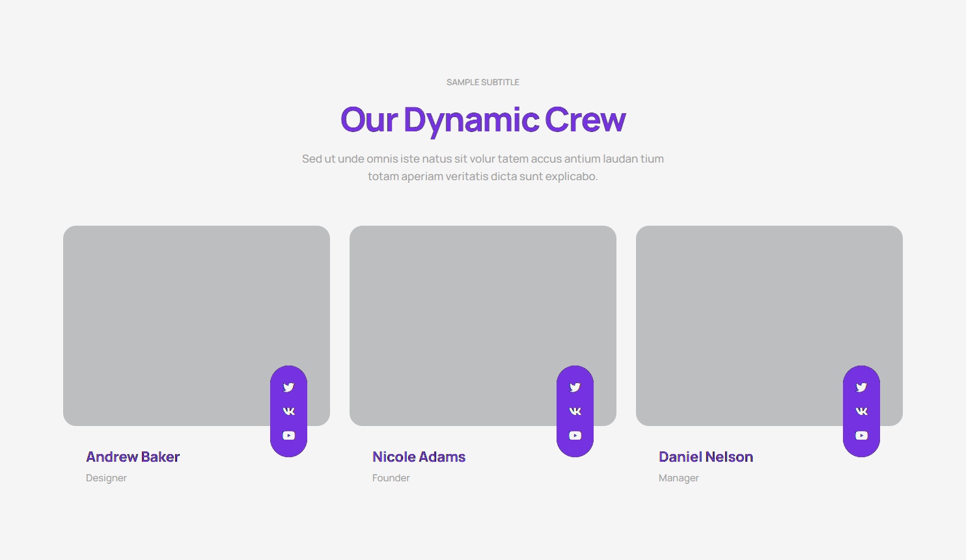Click Daniel Nelson's VK icon

click(861, 411)
